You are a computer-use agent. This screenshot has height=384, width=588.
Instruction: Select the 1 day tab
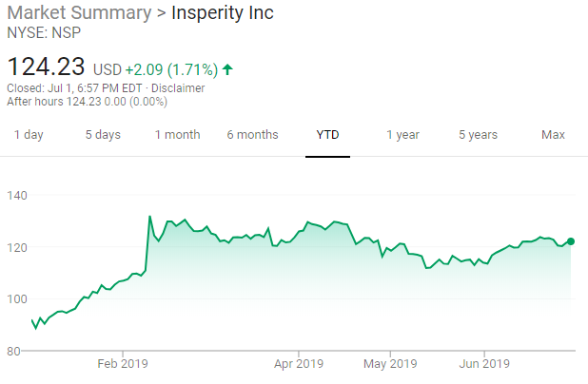29,135
